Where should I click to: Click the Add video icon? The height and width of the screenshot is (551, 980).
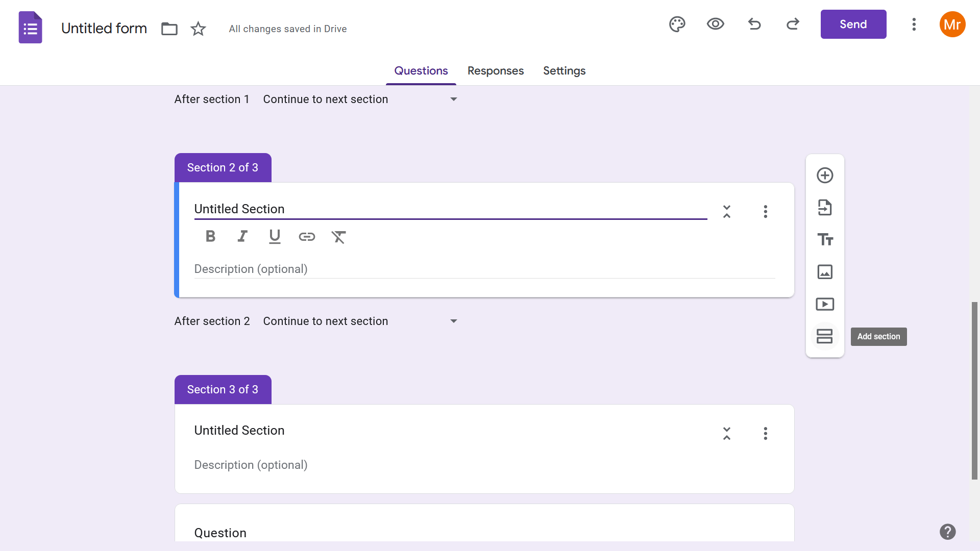coord(825,304)
